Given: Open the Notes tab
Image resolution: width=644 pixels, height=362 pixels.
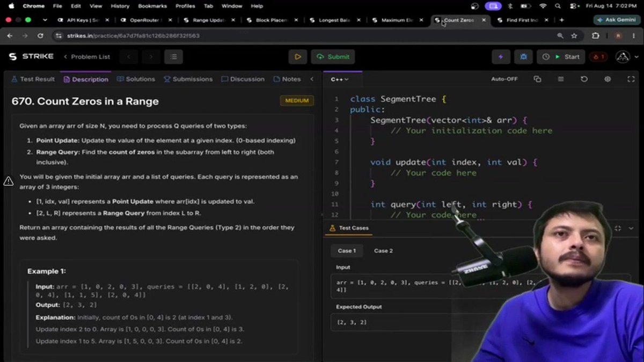Looking at the screenshot, I should (x=287, y=79).
